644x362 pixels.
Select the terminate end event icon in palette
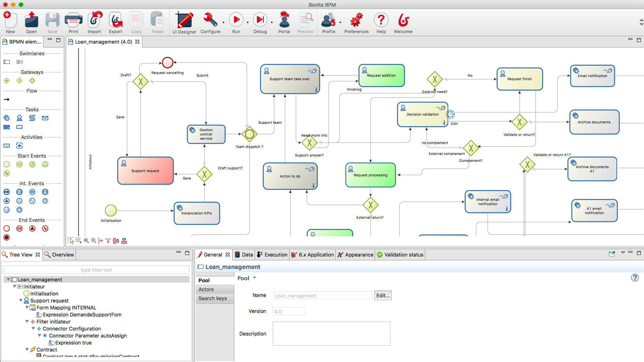7,237
